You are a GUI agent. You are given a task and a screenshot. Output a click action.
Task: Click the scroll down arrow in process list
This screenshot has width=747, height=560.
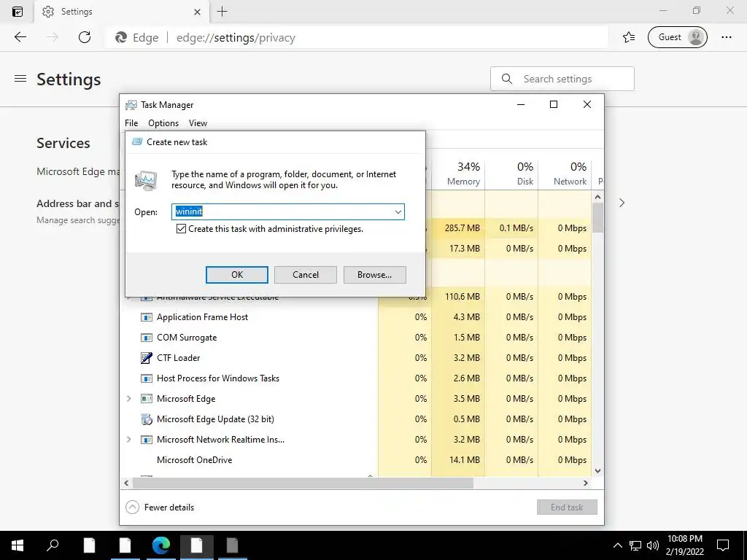tap(598, 471)
